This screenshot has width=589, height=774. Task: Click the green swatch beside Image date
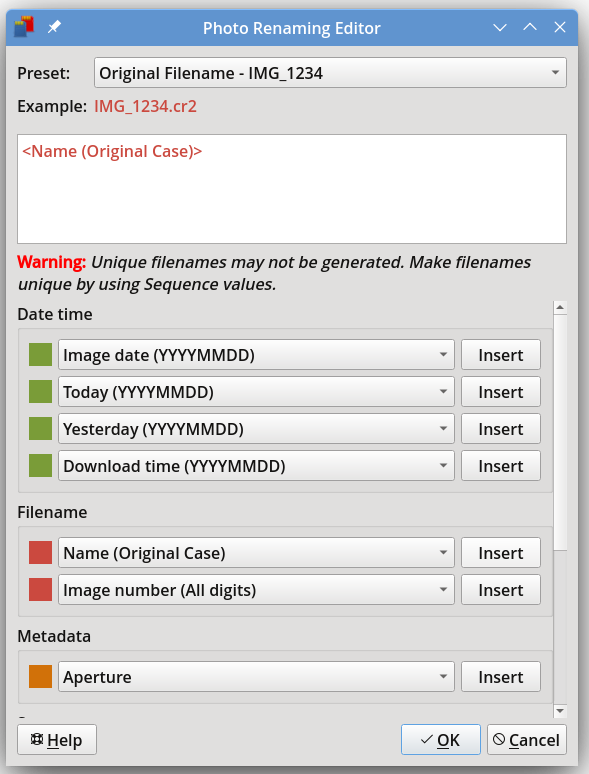pyautogui.click(x=40, y=355)
